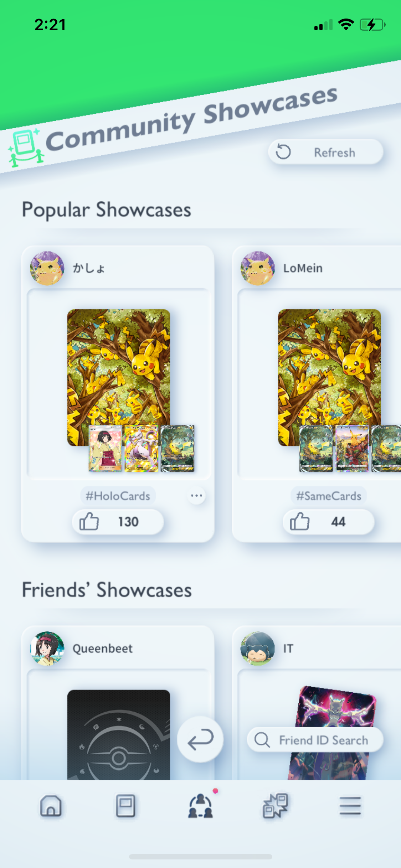Like かしょ's showcase with 130 likes
401x868 pixels.
coord(118,522)
